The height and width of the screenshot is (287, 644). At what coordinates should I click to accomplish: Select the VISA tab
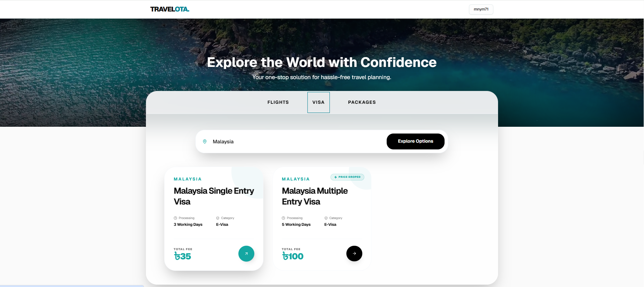tap(318, 102)
